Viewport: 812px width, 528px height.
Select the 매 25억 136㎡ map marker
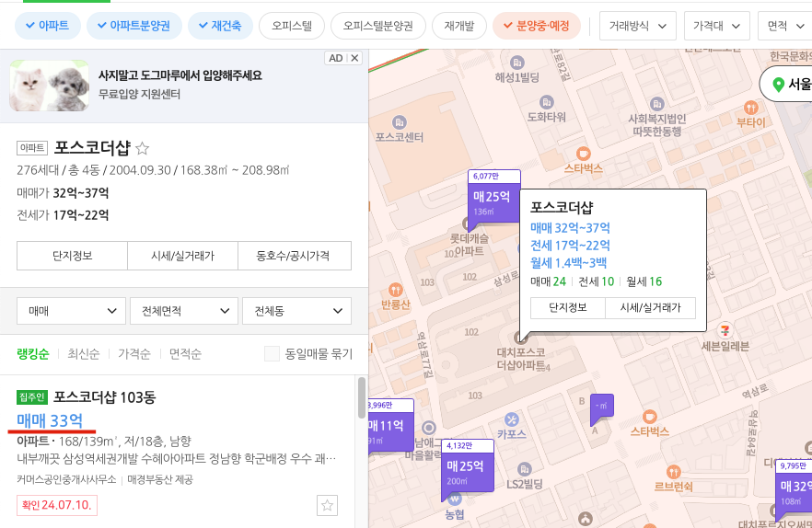(493, 197)
